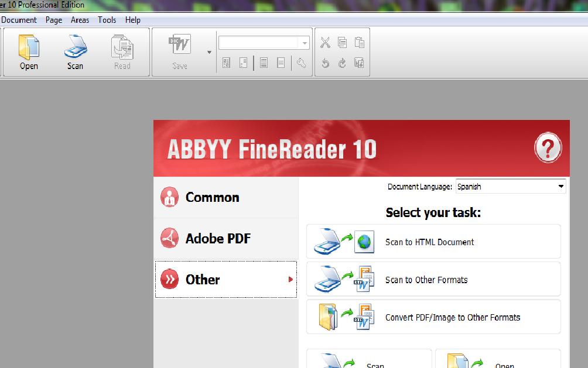
Task: Start the Scan to Other Formats task
Action: coord(433,279)
